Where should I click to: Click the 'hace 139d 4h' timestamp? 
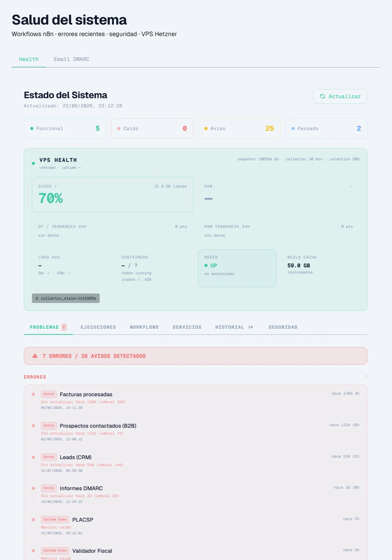click(x=346, y=394)
